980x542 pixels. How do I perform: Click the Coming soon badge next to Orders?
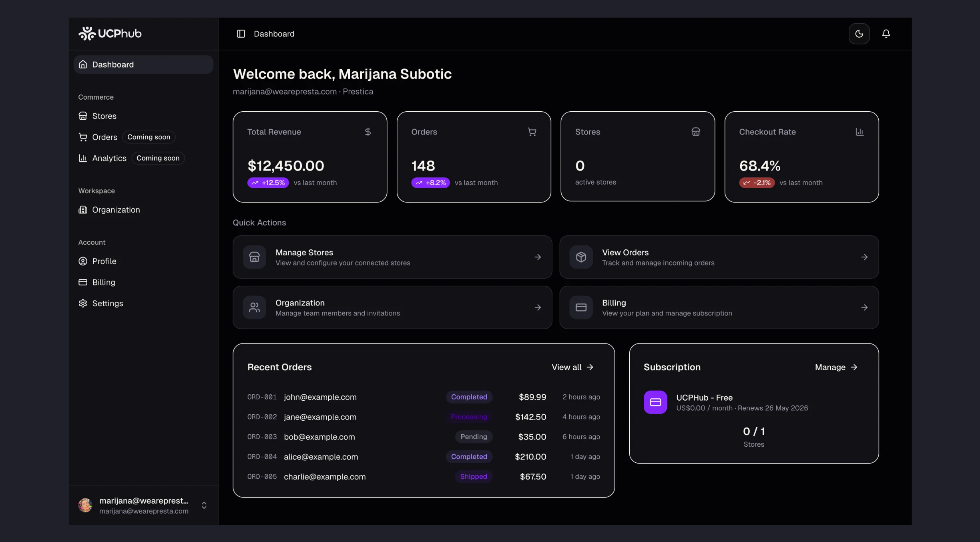pos(149,137)
